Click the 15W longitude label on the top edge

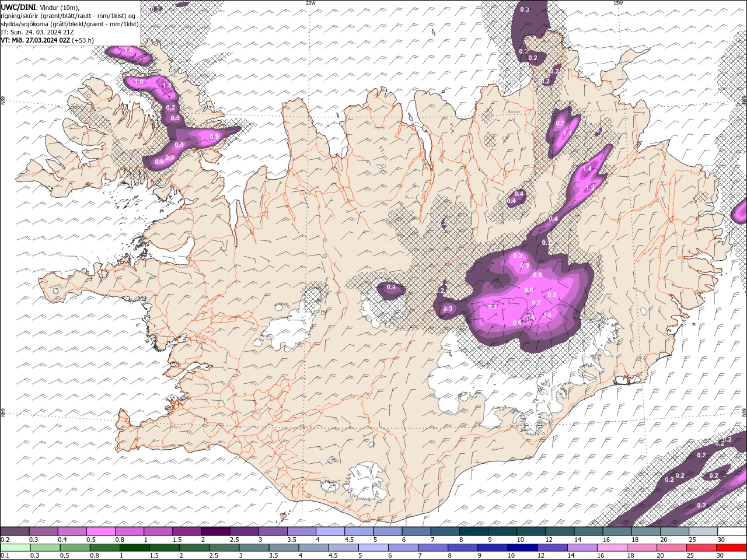coord(617,3)
